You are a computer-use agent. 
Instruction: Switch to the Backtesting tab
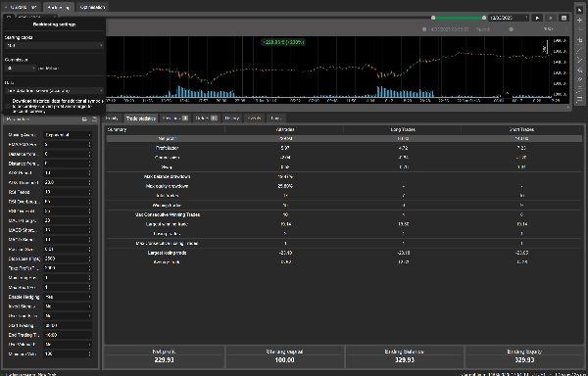click(59, 7)
